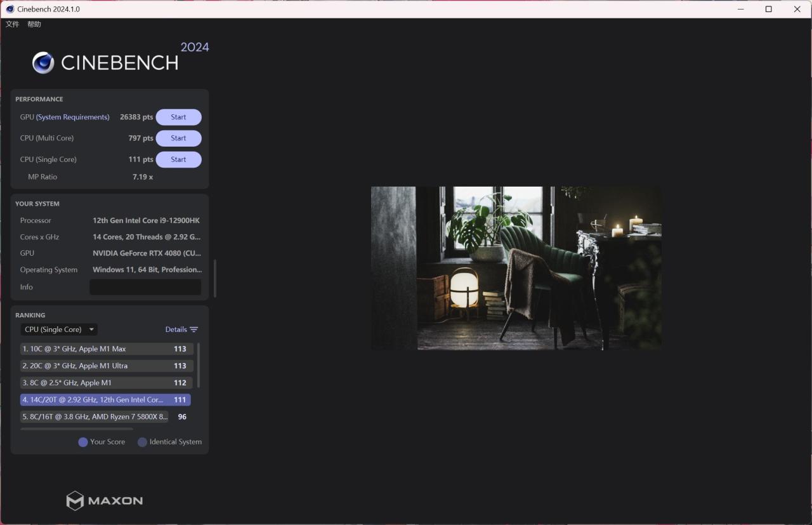Click the single core score 111 pts
812x525 pixels.
[x=141, y=159]
